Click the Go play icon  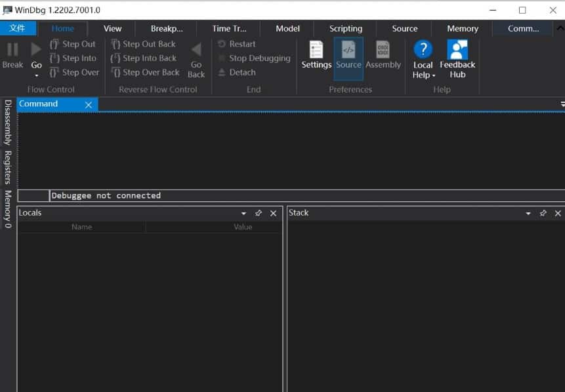(35, 49)
